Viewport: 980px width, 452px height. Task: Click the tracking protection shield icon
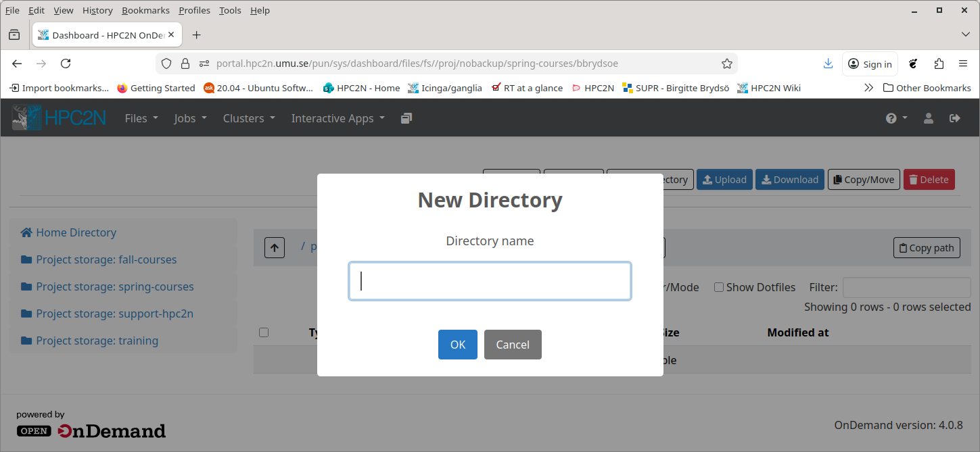click(x=166, y=63)
